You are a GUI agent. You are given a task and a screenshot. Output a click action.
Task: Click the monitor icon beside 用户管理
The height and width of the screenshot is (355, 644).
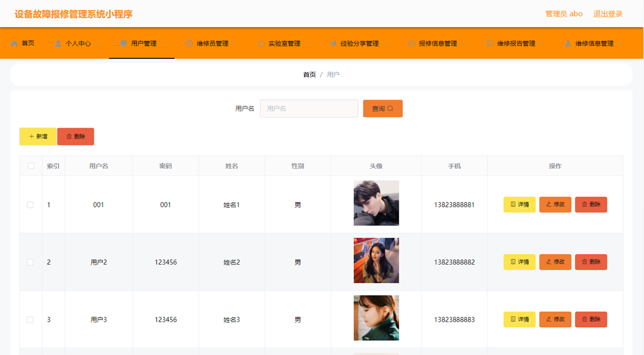click(123, 44)
